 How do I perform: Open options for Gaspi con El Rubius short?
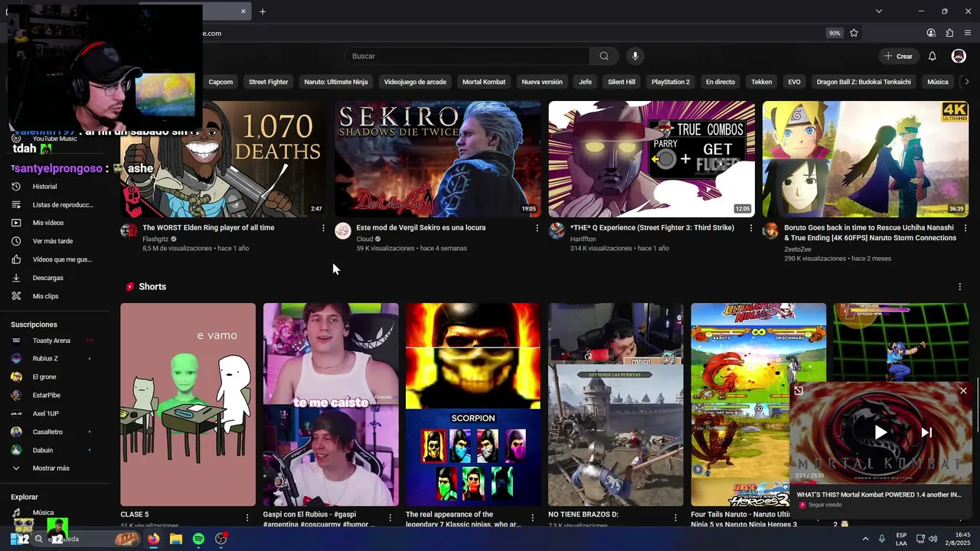pyautogui.click(x=390, y=518)
